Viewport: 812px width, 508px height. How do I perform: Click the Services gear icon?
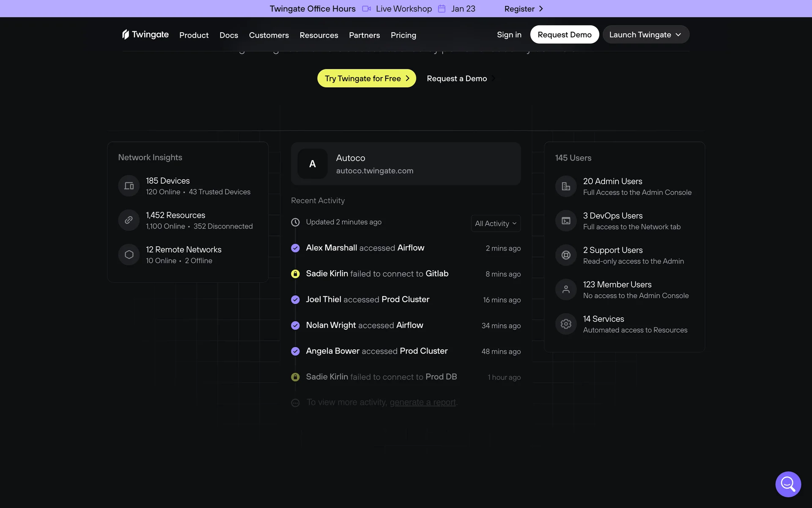(566, 324)
